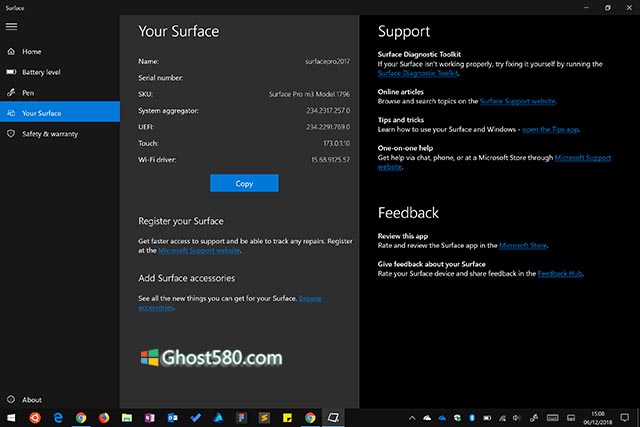Image resolution: width=640 pixels, height=427 pixels.
Task: Click the touchpad tray icon
Action: [571, 418]
